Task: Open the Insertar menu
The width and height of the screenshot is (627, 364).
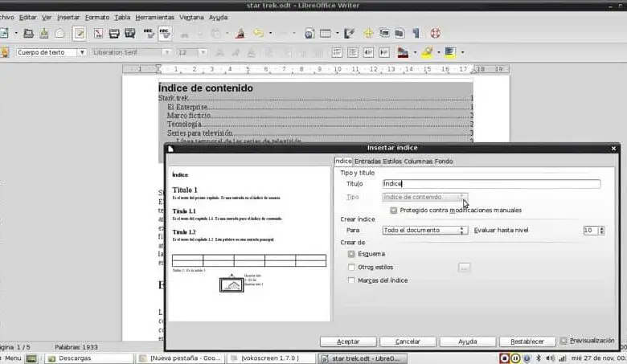Action: click(68, 18)
